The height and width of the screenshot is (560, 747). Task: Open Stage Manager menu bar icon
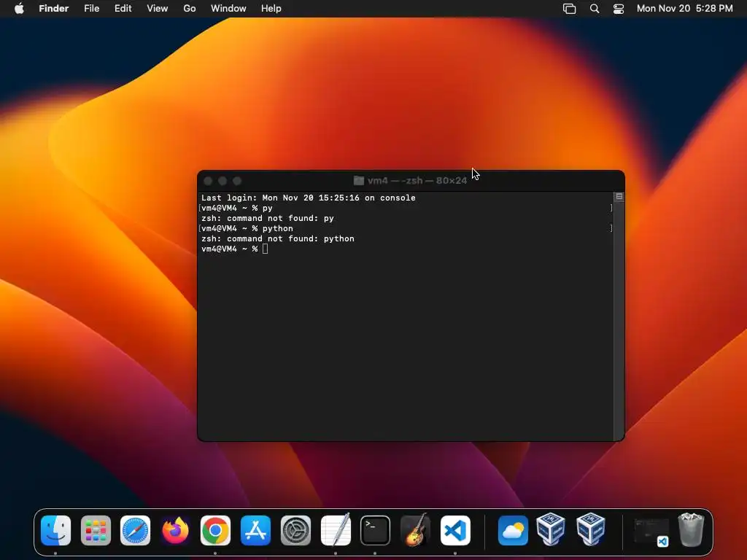(569, 9)
